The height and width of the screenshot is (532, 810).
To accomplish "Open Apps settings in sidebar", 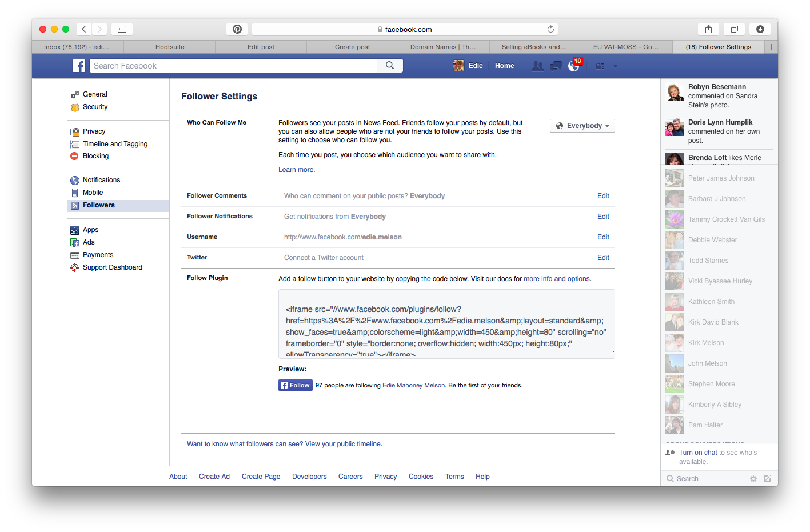I will 90,230.
